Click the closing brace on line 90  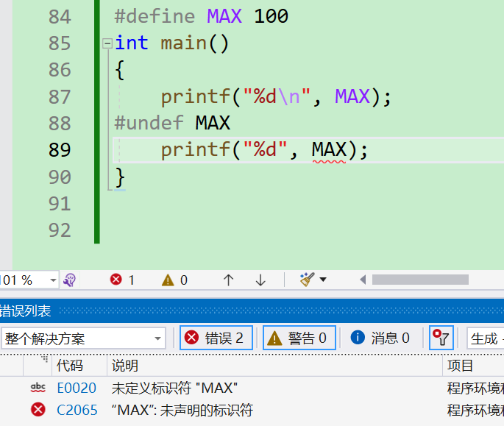coord(120,177)
